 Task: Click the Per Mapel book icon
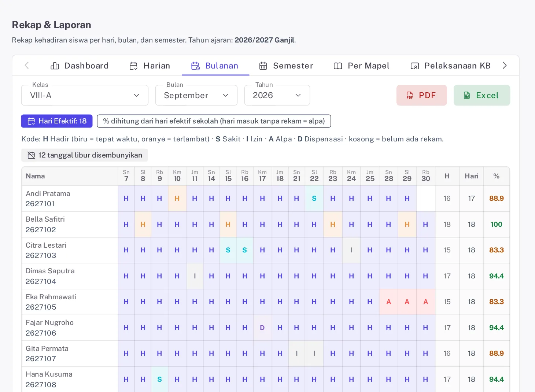pos(338,66)
